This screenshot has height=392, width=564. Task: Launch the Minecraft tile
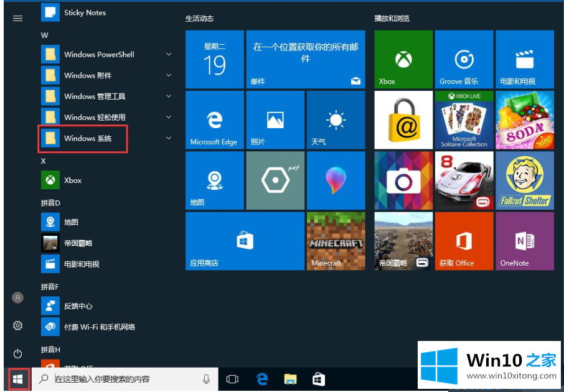[336, 241]
